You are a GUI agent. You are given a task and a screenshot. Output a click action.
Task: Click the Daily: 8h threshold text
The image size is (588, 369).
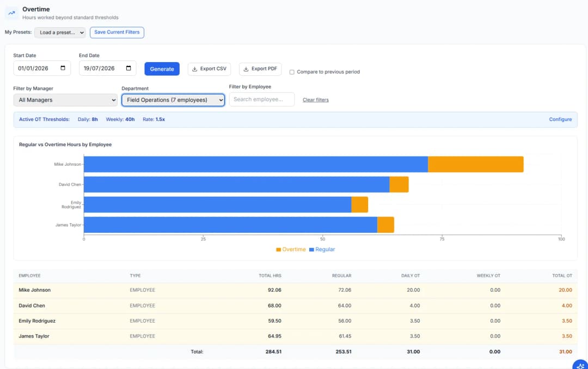click(x=88, y=119)
